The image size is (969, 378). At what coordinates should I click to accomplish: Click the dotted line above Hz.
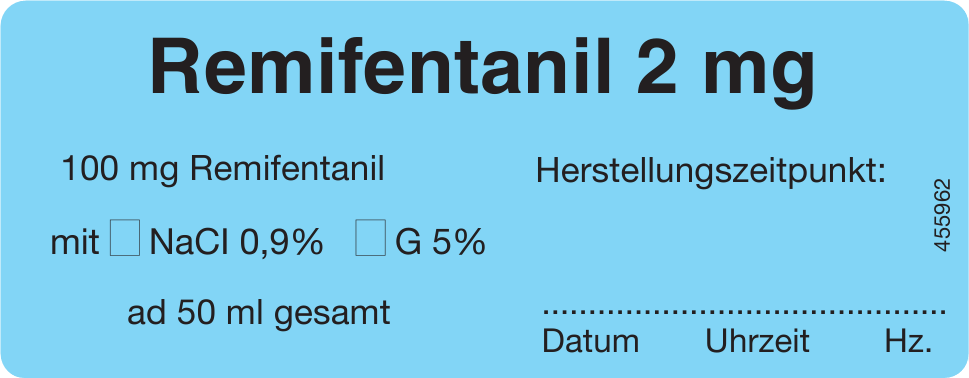pyautogui.click(x=908, y=313)
